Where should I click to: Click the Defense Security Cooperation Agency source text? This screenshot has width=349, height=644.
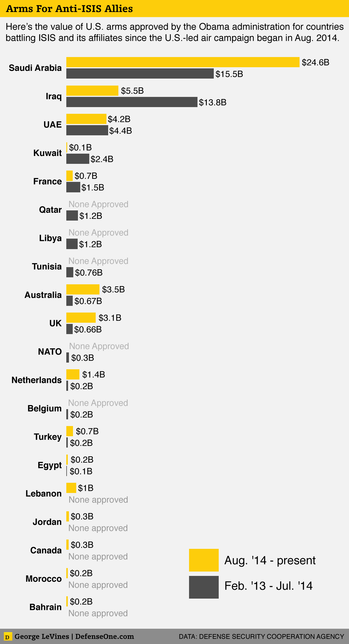tap(261, 637)
